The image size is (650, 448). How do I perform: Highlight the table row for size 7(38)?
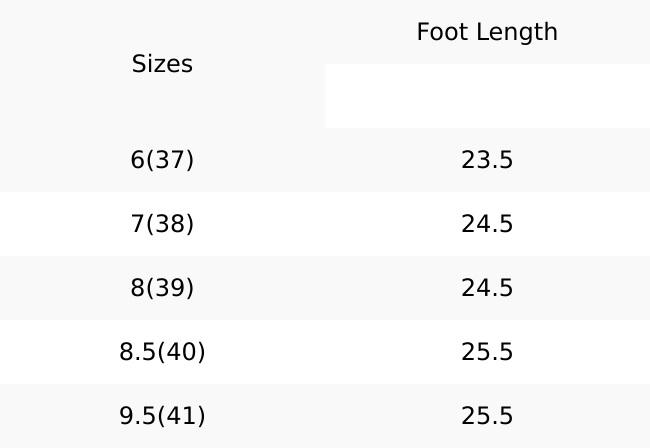[325, 224]
